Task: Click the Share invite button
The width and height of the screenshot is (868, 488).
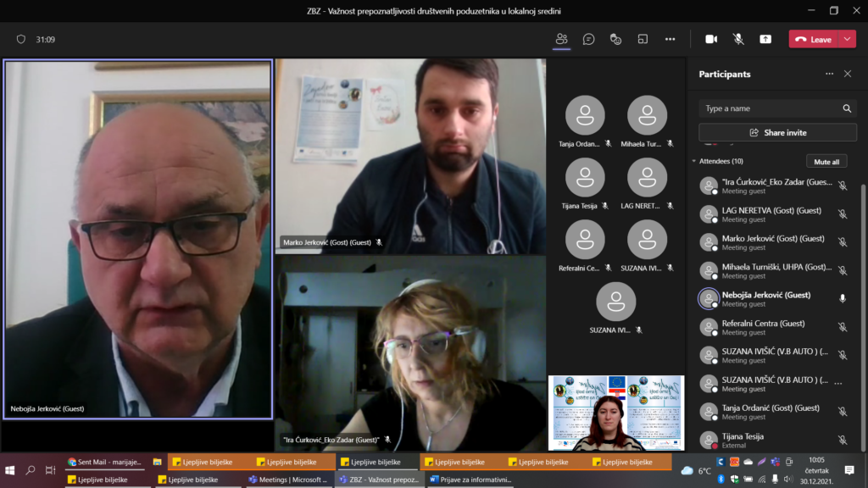Action: click(x=777, y=132)
